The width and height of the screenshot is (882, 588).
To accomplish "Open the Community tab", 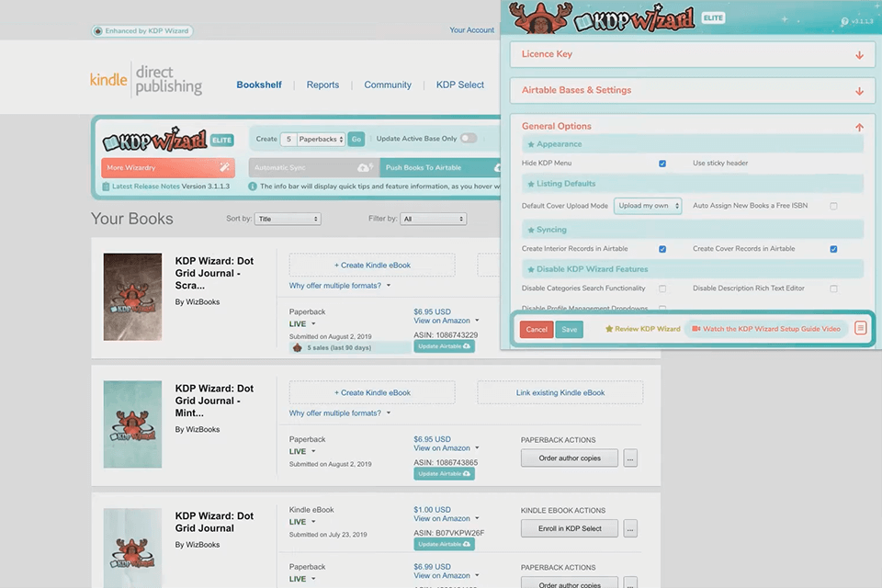I will click(x=388, y=85).
